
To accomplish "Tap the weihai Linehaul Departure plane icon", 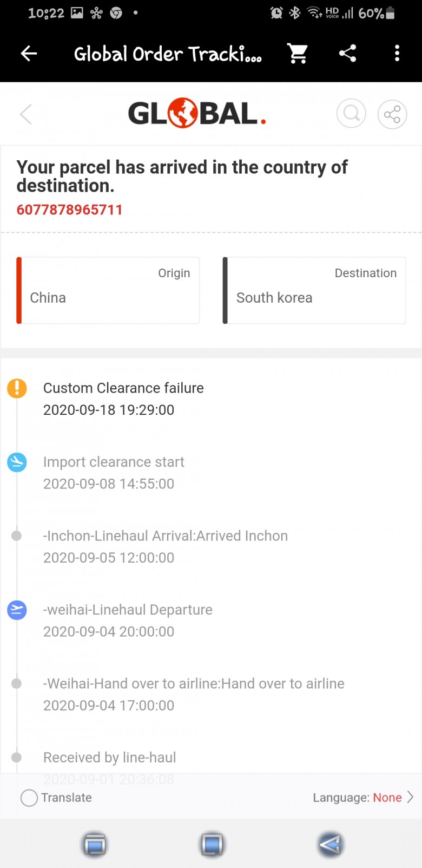I will tap(17, 610).
